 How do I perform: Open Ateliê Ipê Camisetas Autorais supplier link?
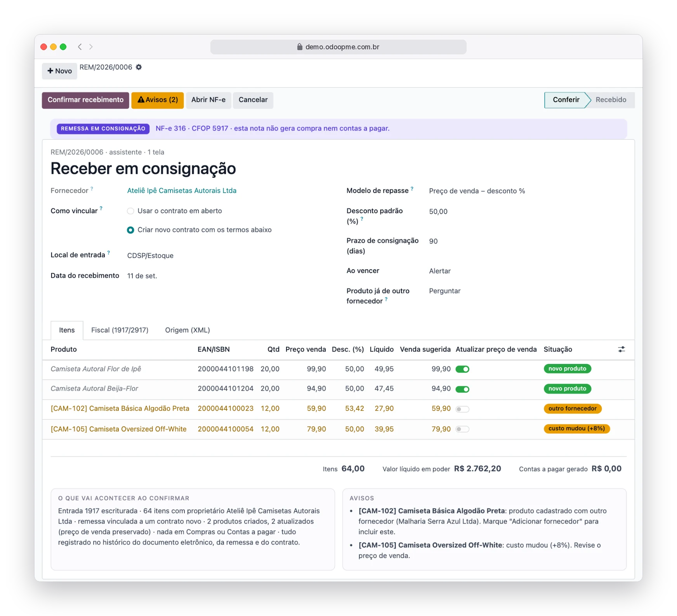coord(182,191)
